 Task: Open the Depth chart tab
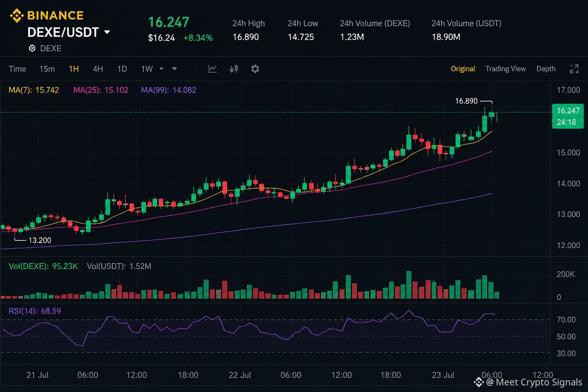(x=546, y=69)
